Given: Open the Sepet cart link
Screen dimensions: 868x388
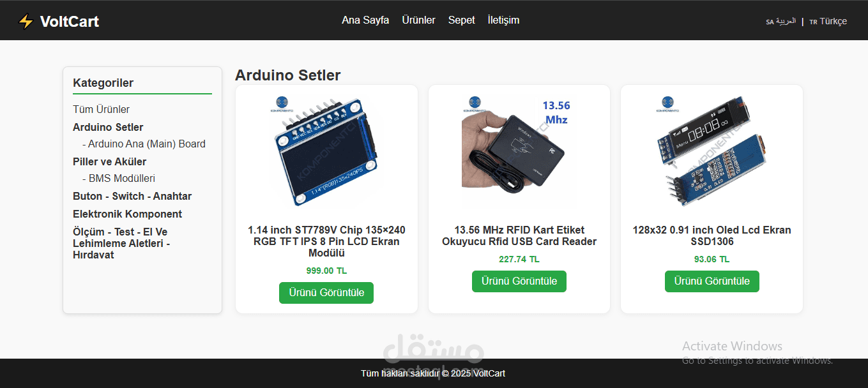Looking at the screenshot, I should click(x=461, y=20).
